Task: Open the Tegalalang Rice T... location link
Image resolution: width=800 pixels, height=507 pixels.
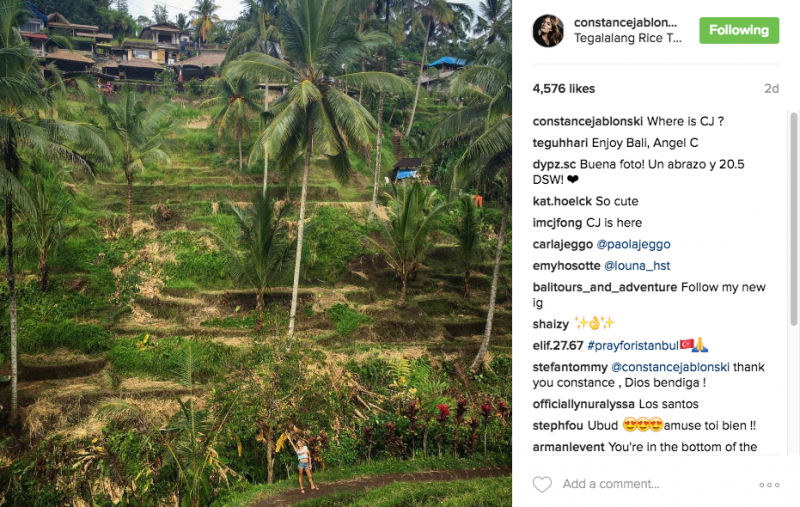Action: 628,38
